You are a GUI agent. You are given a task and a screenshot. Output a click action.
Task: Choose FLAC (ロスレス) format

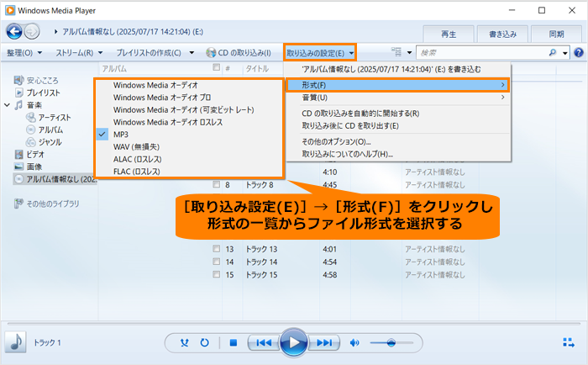click(189, 172)
